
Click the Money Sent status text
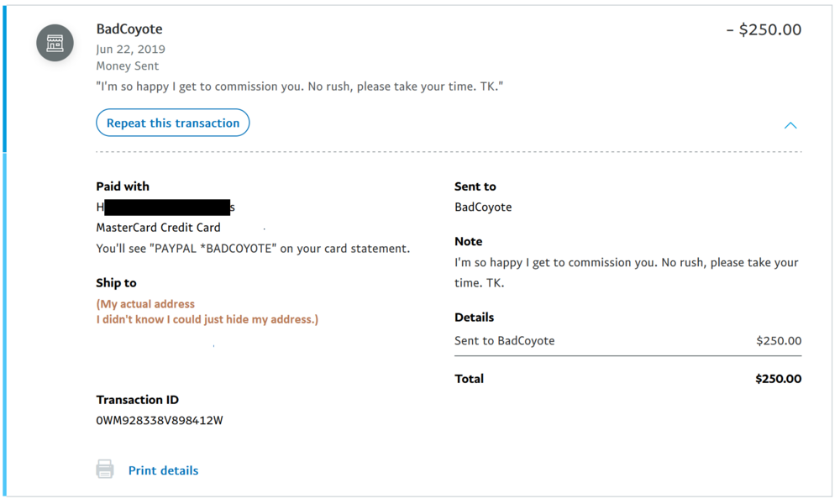(x=128, y=66)
